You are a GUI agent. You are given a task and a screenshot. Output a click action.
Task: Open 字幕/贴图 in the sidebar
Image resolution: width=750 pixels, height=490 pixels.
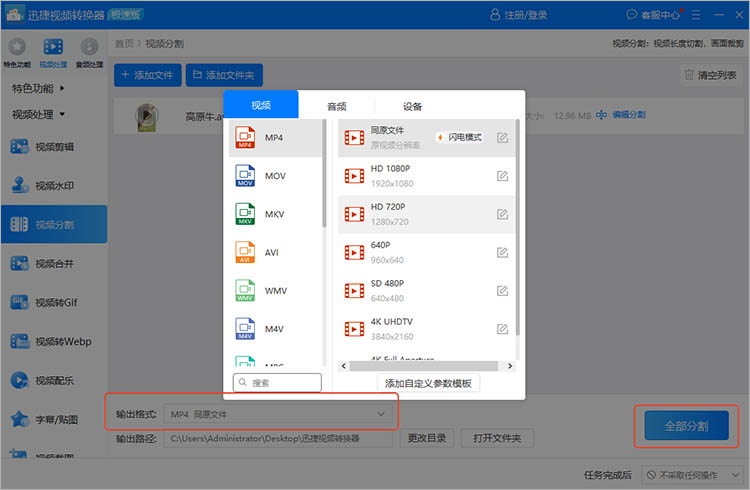(54, 420)
